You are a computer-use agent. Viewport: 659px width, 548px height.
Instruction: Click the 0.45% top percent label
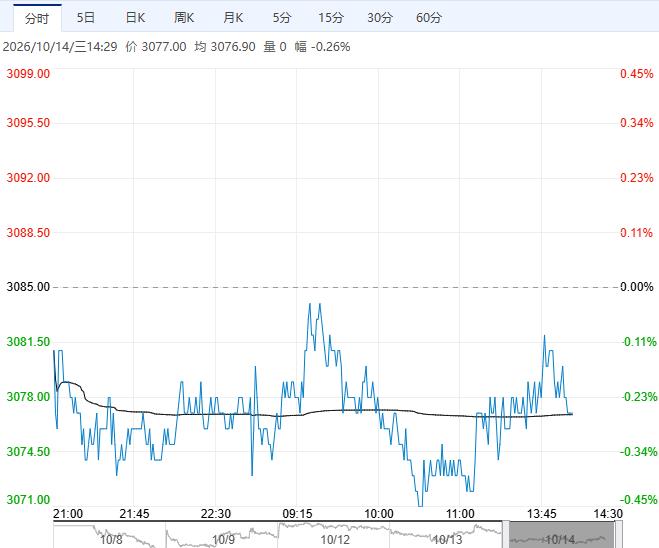tap(637, 74)
